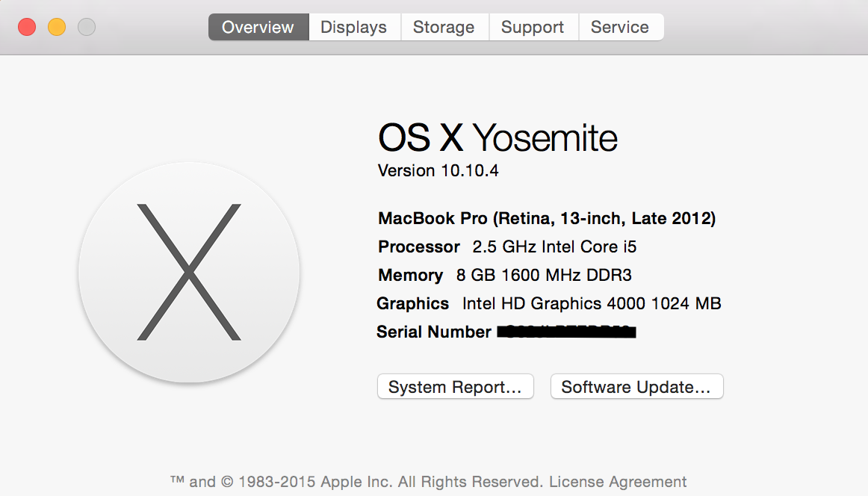Open System Report
The height and width of the screenshot is (496, 868).
pos(455,387)
